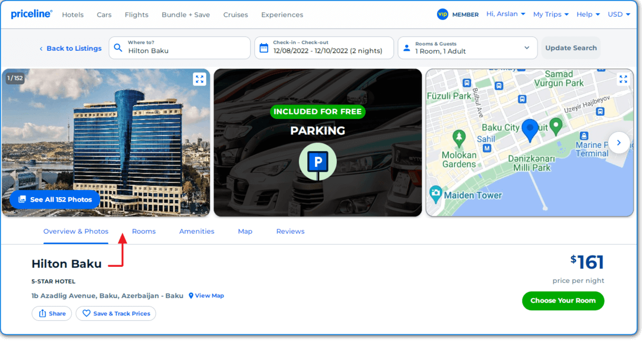The width and height of the screenshot is (644, 350).
Task: Open the Hotels menu item
Action: click(72, 15)
